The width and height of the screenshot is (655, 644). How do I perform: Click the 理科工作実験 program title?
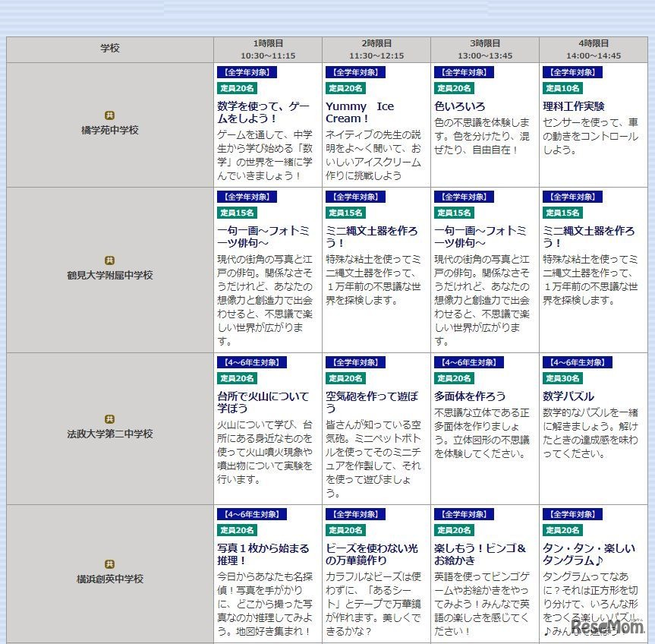pos(575,106)
